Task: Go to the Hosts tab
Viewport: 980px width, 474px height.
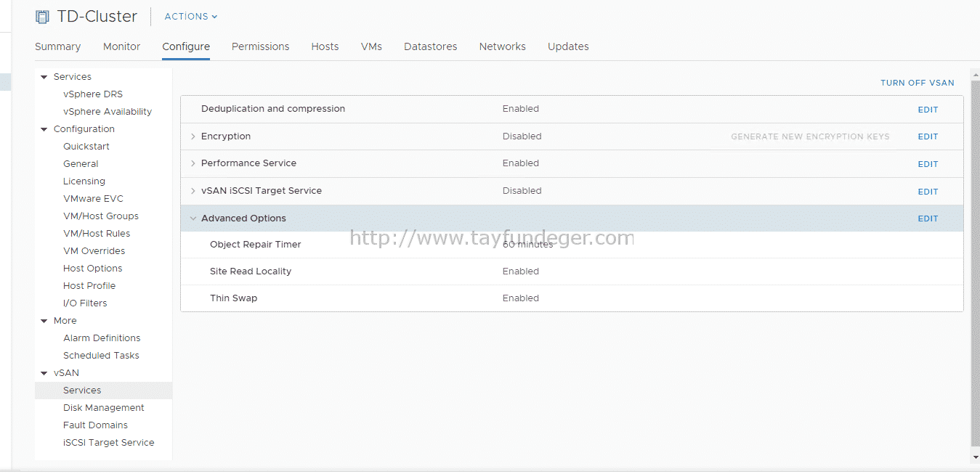Action: (325, 46)
